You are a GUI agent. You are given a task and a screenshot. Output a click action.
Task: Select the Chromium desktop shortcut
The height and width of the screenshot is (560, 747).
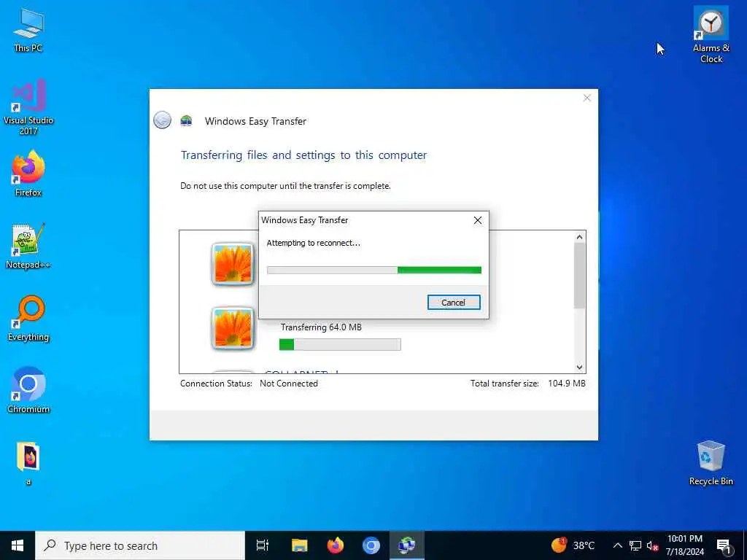(x=28, y=391)
